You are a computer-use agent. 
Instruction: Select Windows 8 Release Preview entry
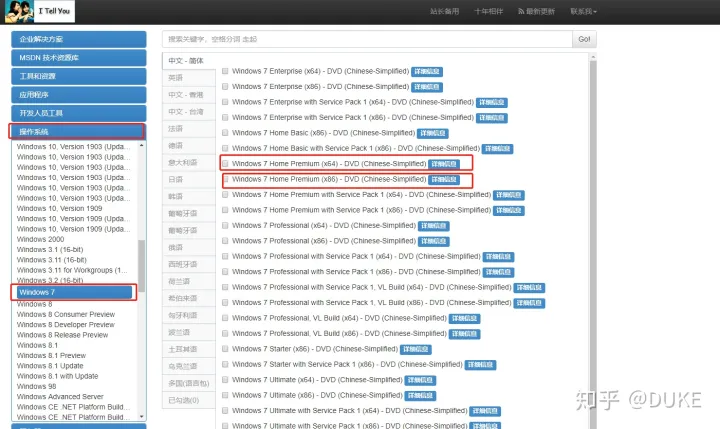[62, 335]
